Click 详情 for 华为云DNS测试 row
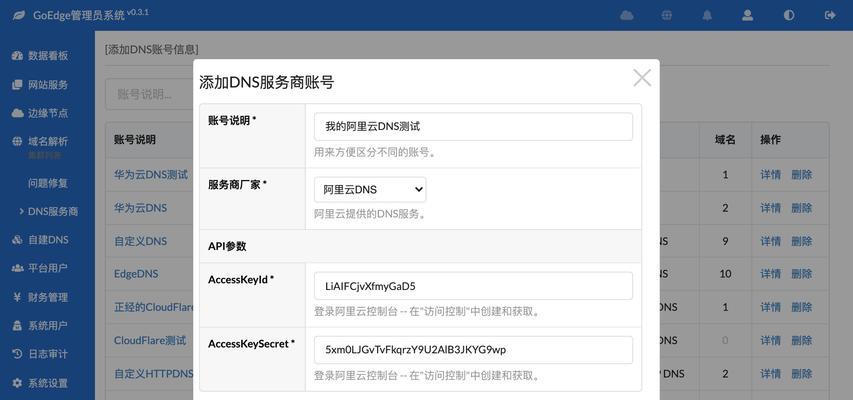 [x=770, y=175]
